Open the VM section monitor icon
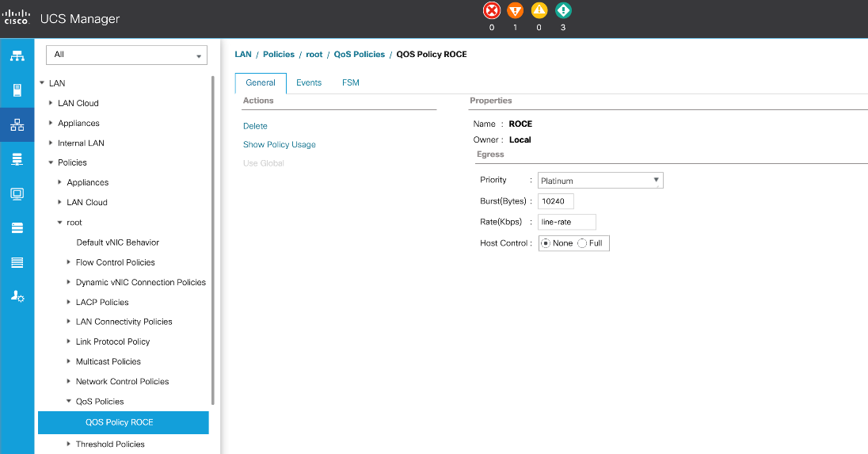The height and width of the screenshot is (454, 868). tap(17, 194)
